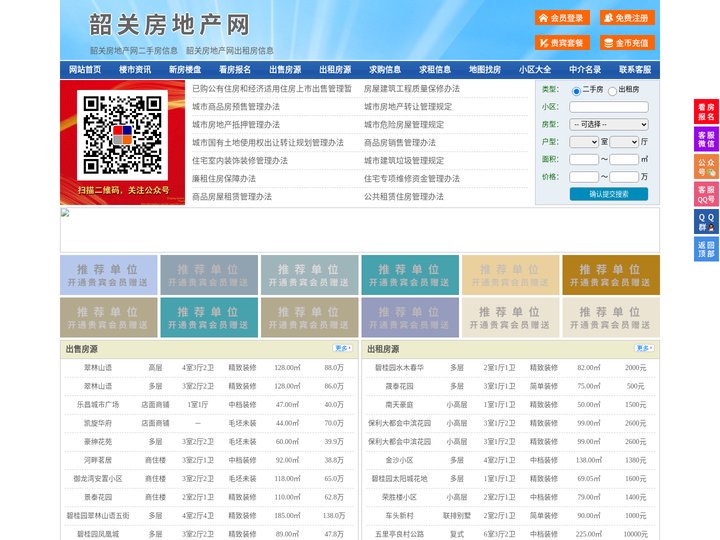Click the broken banner image icon
This screenshot has width=720, height=540.
(65, 213)
